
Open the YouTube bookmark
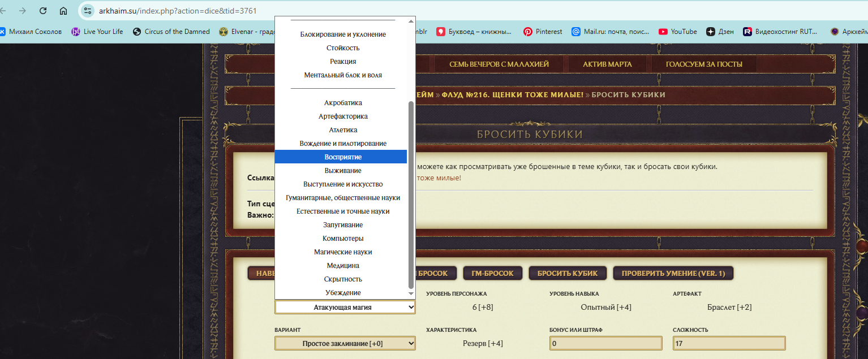point(678,32)
